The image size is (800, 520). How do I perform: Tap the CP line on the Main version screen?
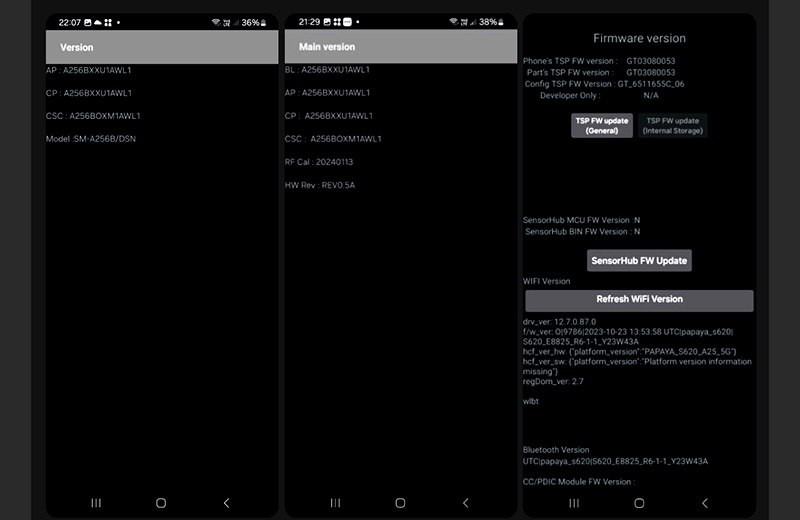pos(329,116)
